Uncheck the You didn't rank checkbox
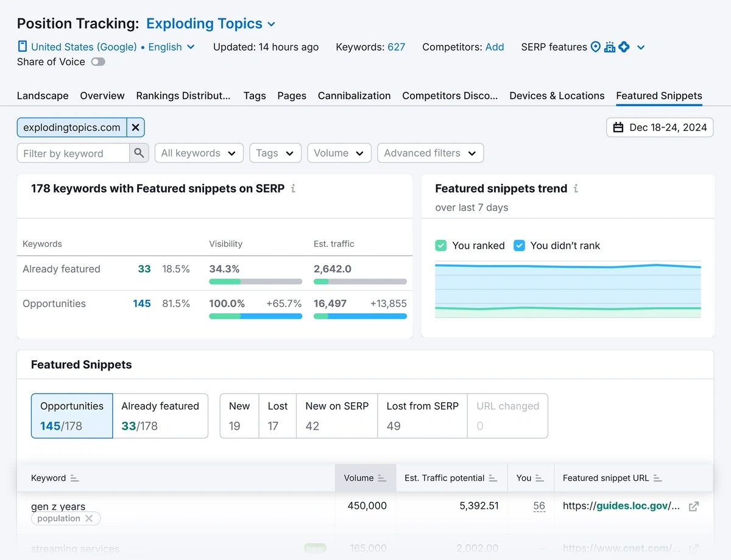Image resolution: width=731 pixels, height=560 pixels. pyautogui.click(x=519, y=246)
